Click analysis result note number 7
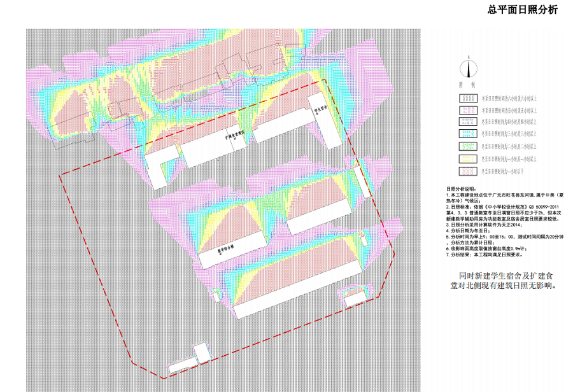The image size is (573, 392). click(485, 255)
